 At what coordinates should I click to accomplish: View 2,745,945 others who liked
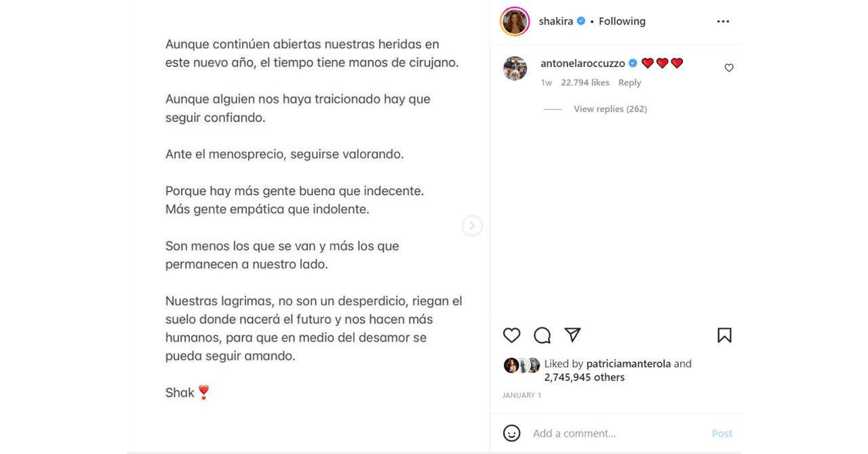pyautogui.click(x=585, y=377)
